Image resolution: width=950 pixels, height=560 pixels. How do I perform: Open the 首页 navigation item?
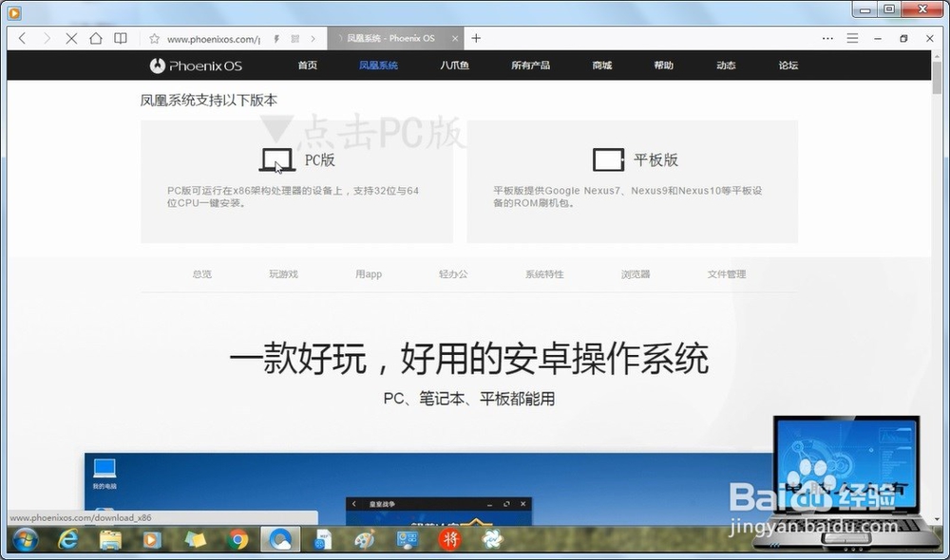(x=307, y=65)
